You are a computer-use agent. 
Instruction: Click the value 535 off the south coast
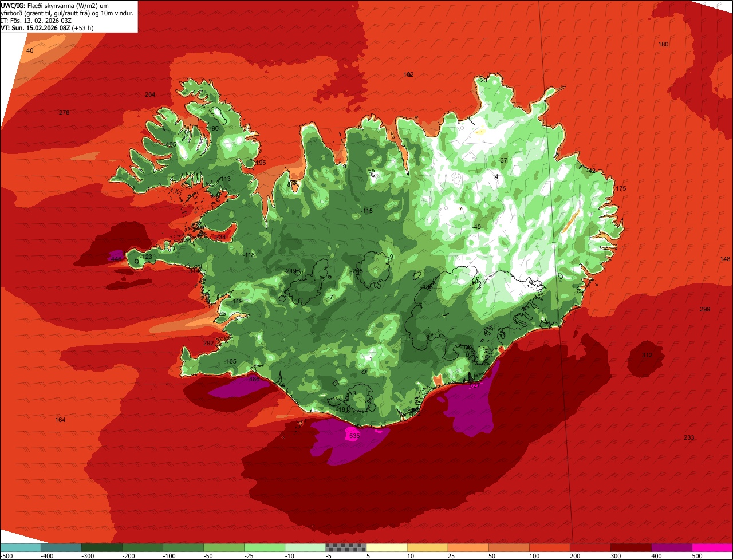coord(354,436)
